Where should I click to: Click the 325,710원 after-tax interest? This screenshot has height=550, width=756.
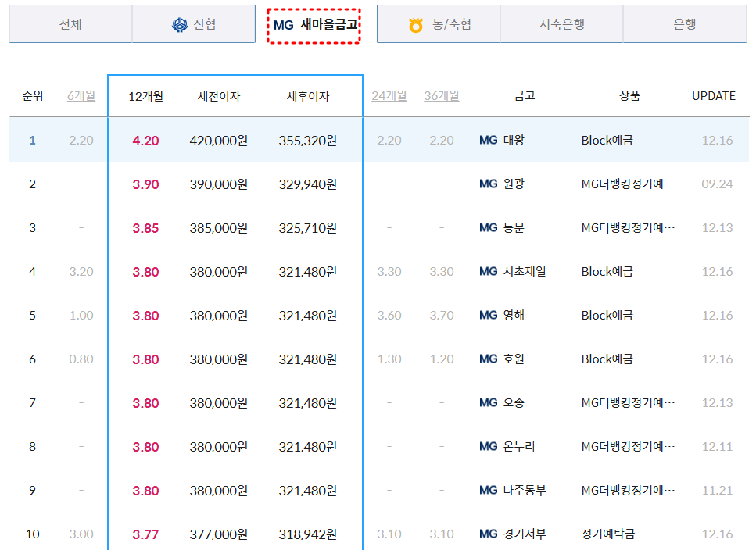point(308,228)
